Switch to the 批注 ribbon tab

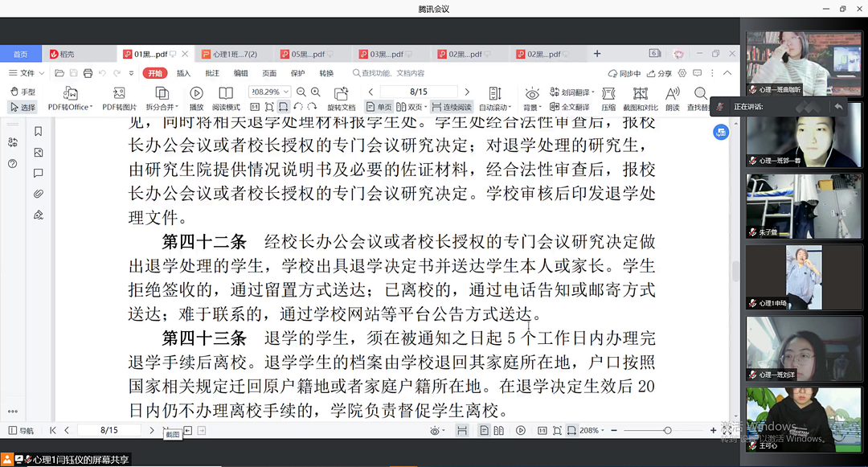point(212,73)
